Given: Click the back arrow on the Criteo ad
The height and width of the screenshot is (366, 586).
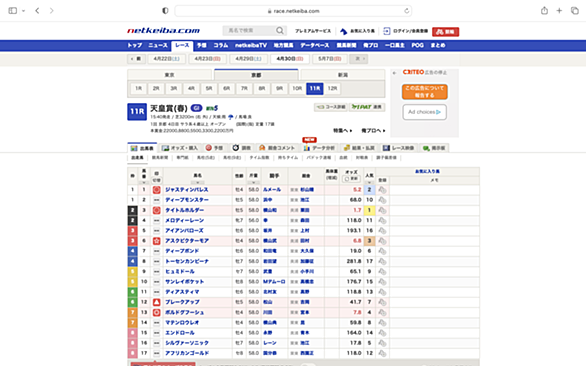Looking at the screenshot, I should pyautogui.click(x=394, y=73).
